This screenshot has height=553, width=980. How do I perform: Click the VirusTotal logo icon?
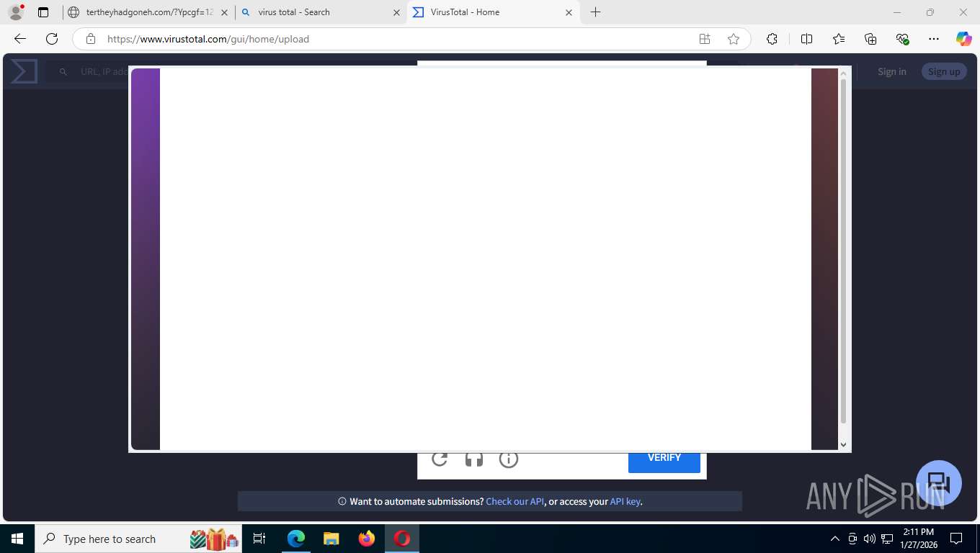pyautogui.click(x=24, y=71)
